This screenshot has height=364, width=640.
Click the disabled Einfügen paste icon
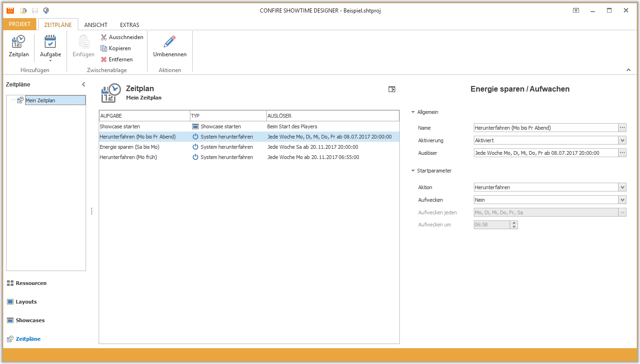tap(84, 42)
